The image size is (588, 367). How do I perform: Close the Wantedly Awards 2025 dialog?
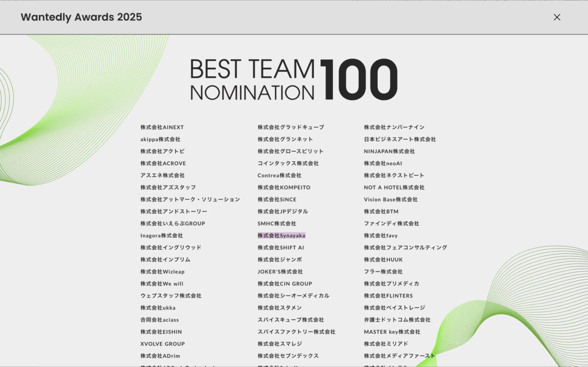pyautogui.click(x=557, y=17)
